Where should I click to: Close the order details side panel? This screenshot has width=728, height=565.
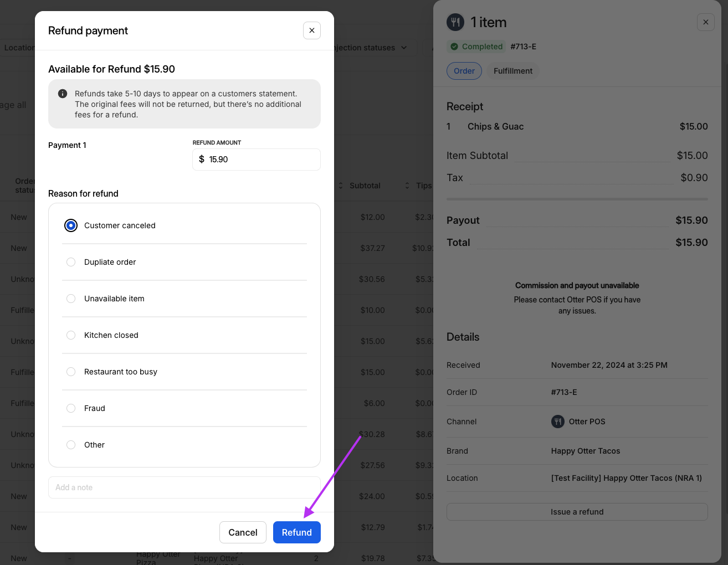pos(705,22)
